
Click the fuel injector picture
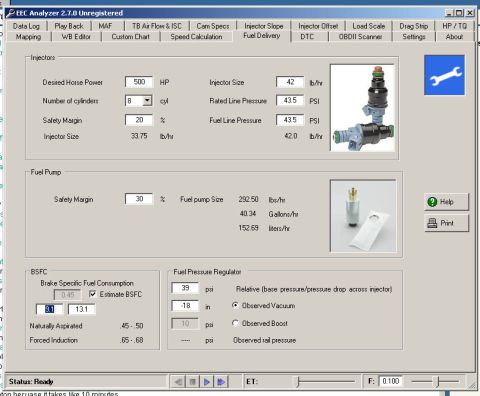tap(363, 108)
